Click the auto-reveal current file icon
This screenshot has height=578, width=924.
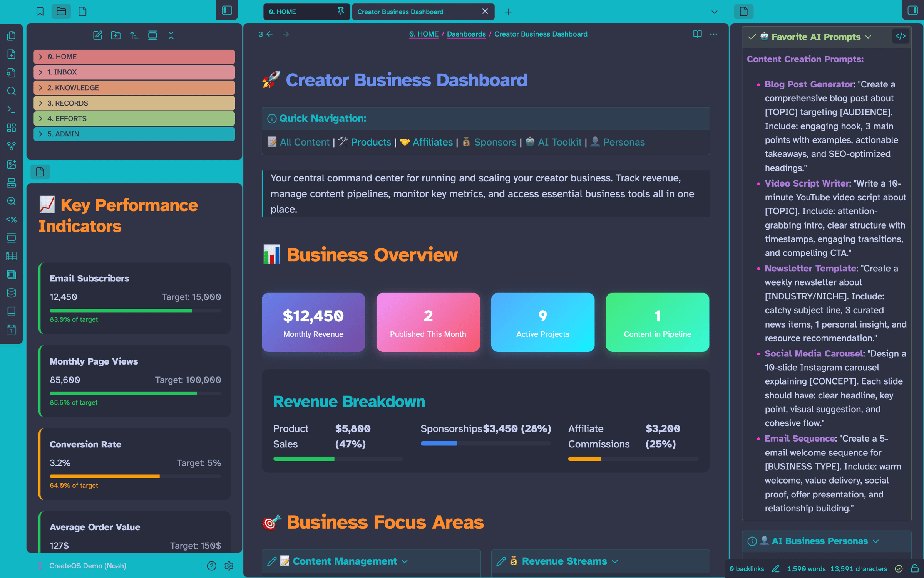click(x=152, y=35)
